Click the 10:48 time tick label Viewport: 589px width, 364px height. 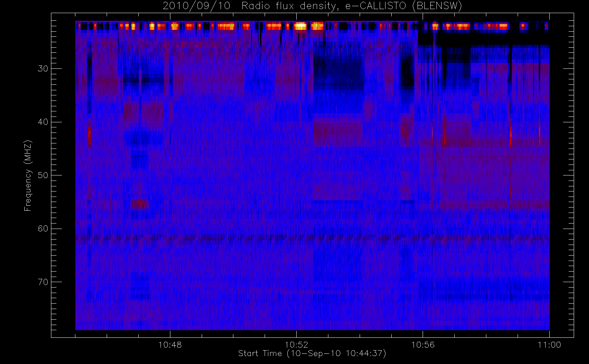point(170,345)
